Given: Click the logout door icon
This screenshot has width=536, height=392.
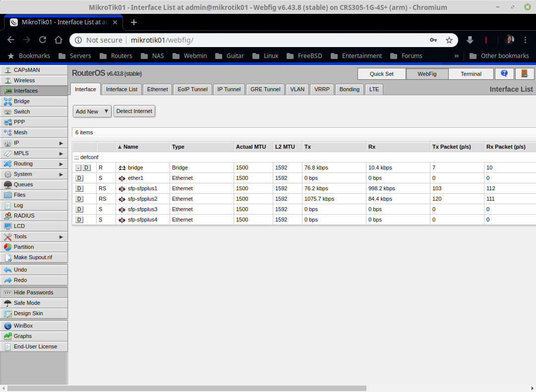Looking at the screenshot, I should (x=525, y=73).
